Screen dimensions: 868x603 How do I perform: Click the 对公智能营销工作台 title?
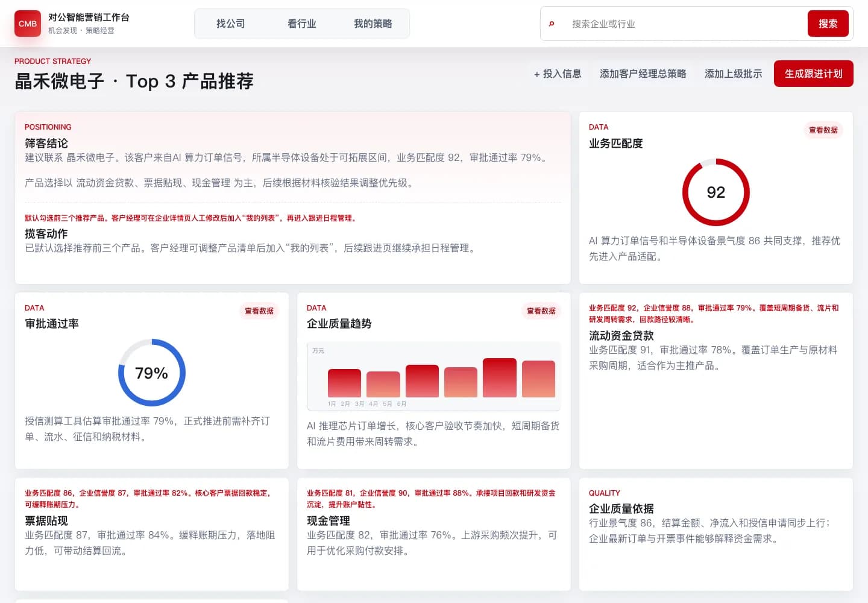89,17
